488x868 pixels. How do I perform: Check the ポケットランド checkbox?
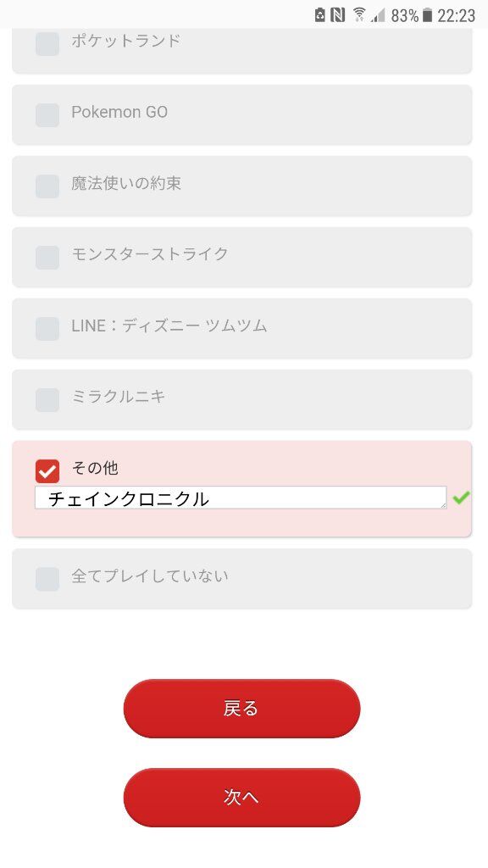[x=47, y=44]
